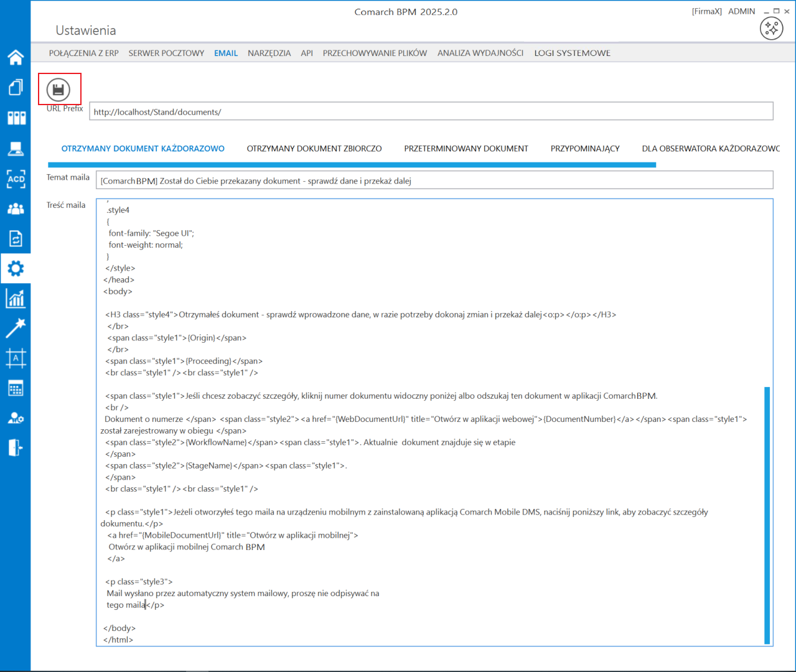Save settings with the floppy disk icon
796x672 pixels.
coord(59,90)
